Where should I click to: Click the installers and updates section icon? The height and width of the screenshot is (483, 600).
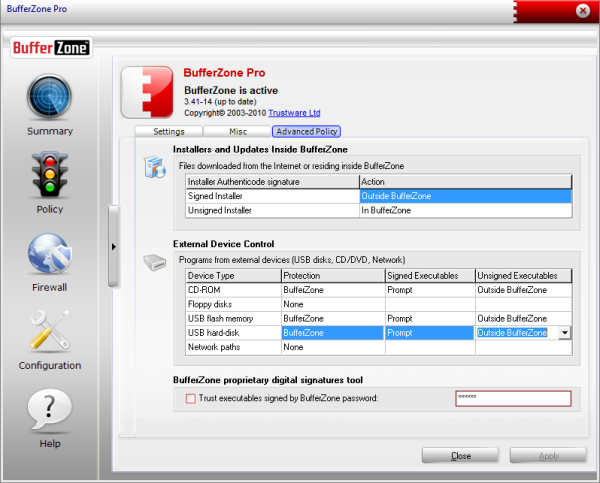(155, 167)
